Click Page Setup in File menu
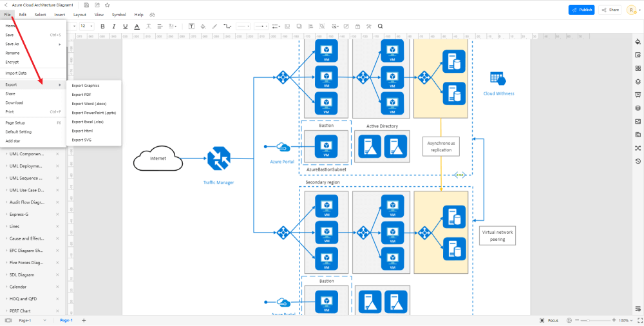The width and height of the screenshot is (644, 326). 33,123
